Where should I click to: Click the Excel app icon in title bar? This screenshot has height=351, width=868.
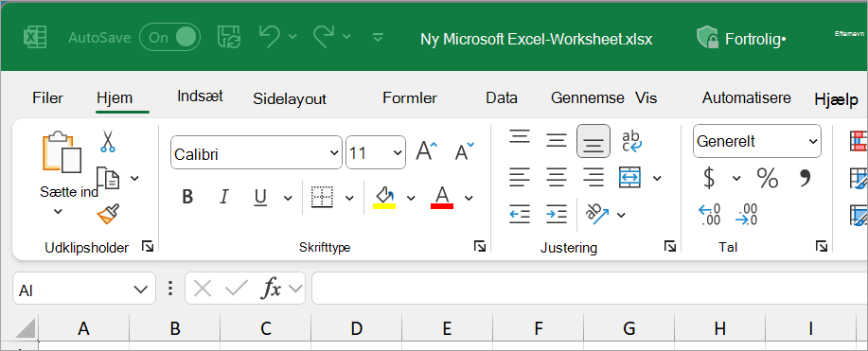[34, 37]
